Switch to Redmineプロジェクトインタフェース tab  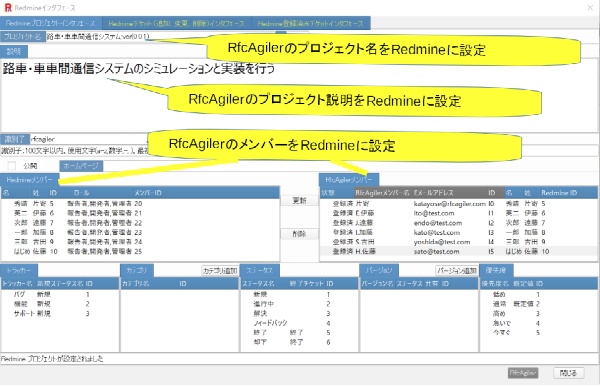[x=51, y=23]
